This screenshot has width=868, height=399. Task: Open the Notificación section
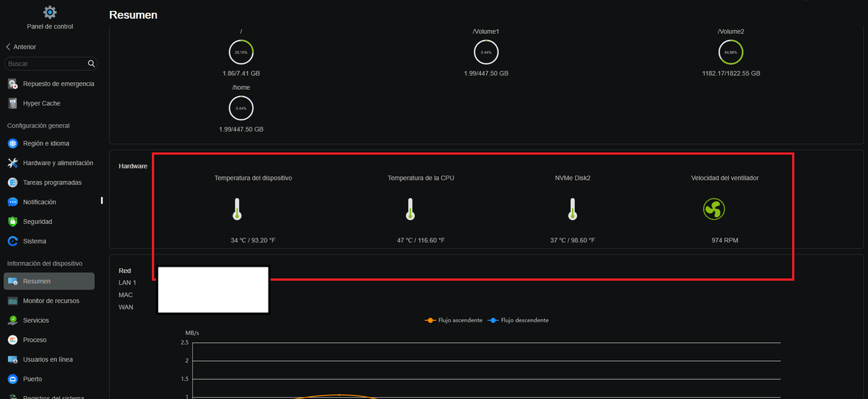[x=49, y=202]
